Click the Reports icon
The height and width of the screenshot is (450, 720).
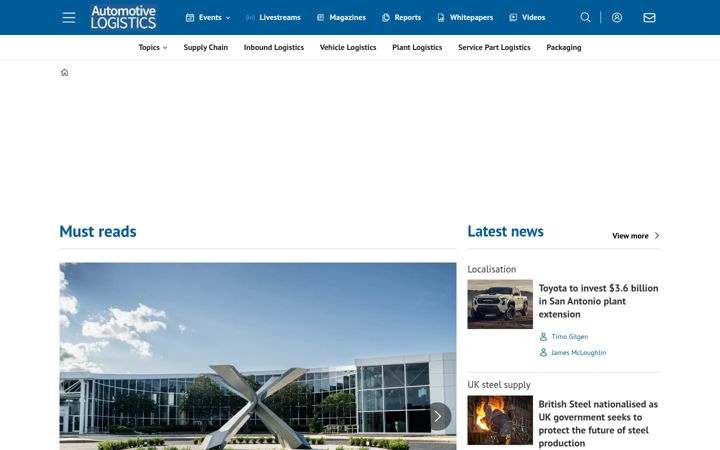386,17
